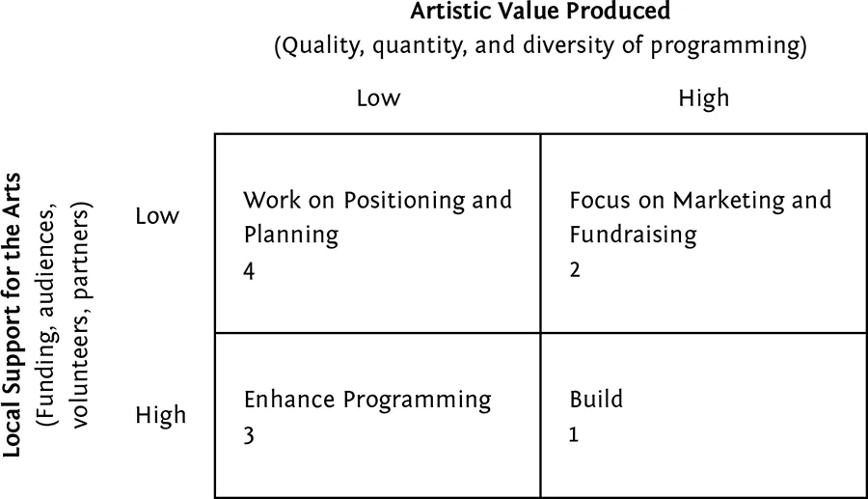The width and height of the screenshot is (868, 499).
Task: Select the number 2 in the quadrant
Action: point(575,271)
